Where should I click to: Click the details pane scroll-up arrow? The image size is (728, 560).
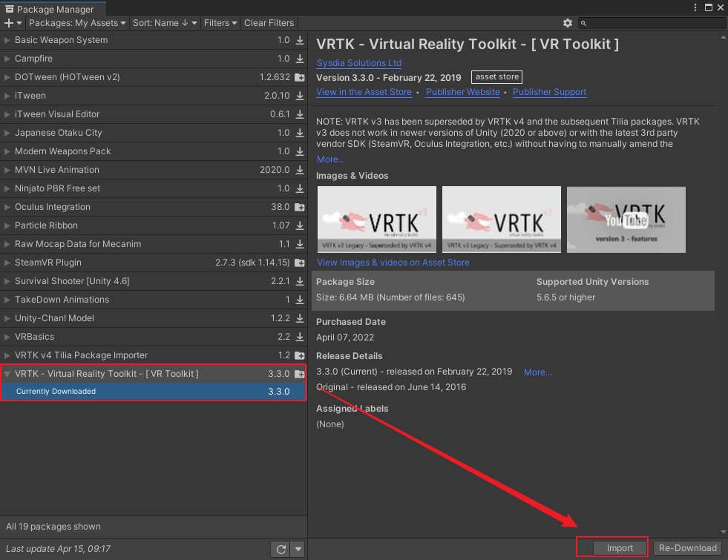724,37
